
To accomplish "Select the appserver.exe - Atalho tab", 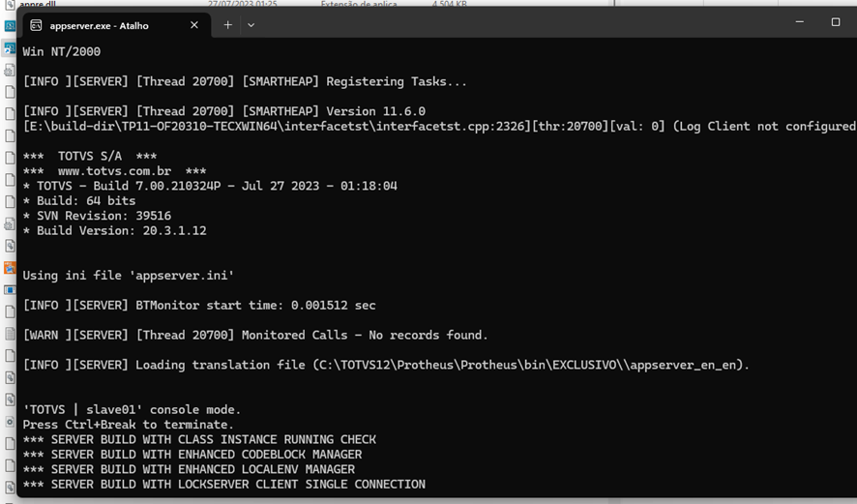I will coord(116,25).
